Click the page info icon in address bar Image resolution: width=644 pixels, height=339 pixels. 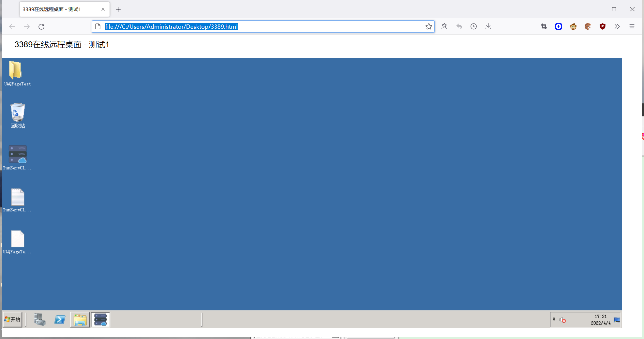pos(98,27)
